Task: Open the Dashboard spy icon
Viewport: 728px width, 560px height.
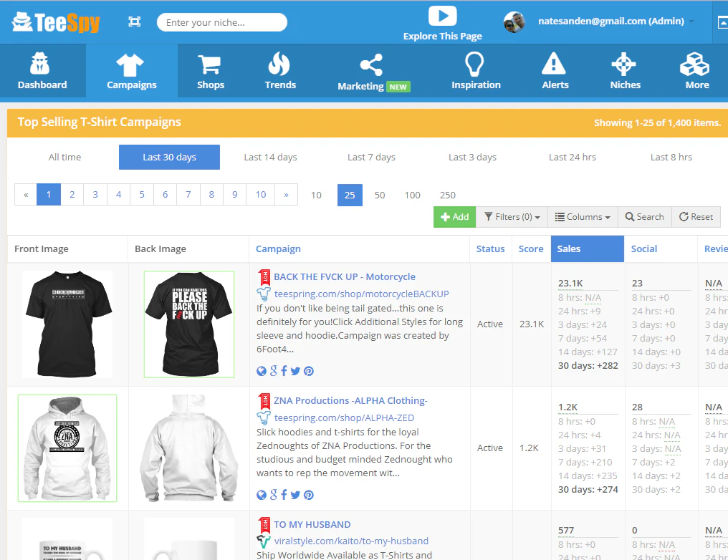Action: (40, 63)
